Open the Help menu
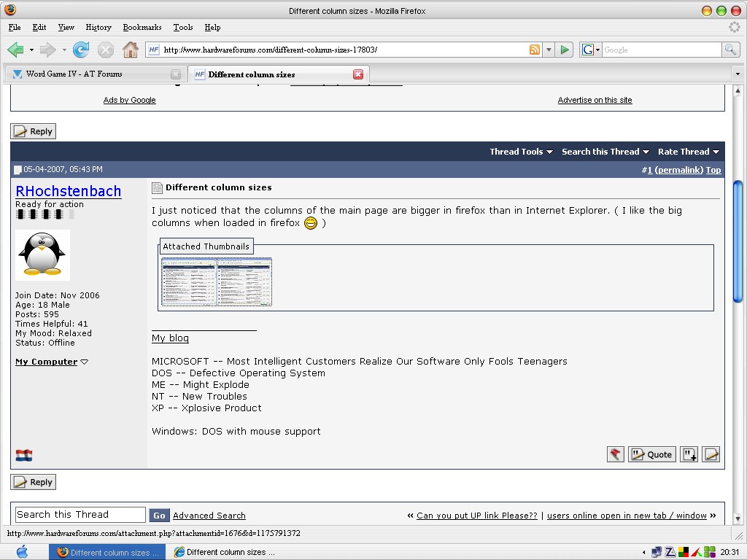 point(212,27)
